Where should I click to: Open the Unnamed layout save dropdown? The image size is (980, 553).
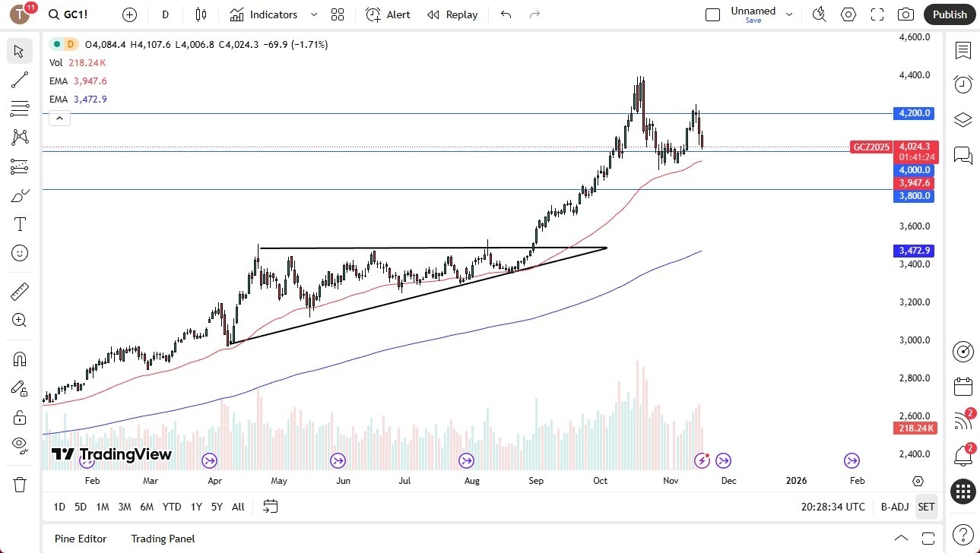pyautogui.click(x=789, y=14)
